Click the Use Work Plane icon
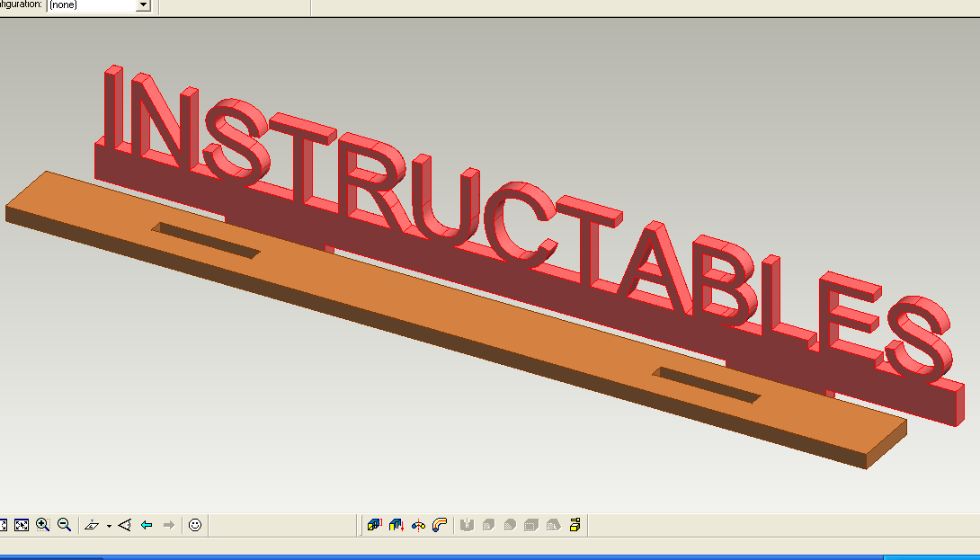The height and width of the screenshot is (560, 980). [x=92, y=525]
